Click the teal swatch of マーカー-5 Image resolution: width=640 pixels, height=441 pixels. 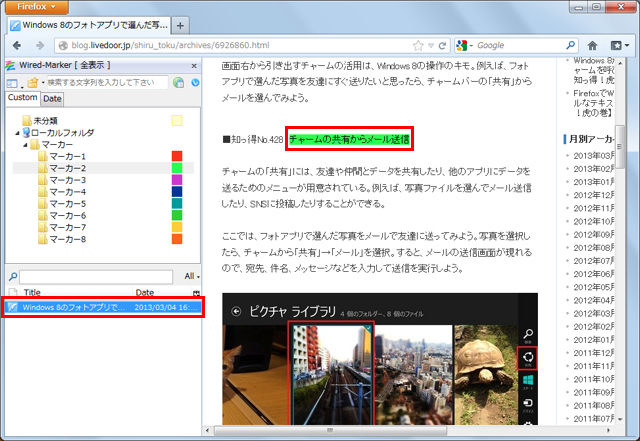click(x=177, y=203)
